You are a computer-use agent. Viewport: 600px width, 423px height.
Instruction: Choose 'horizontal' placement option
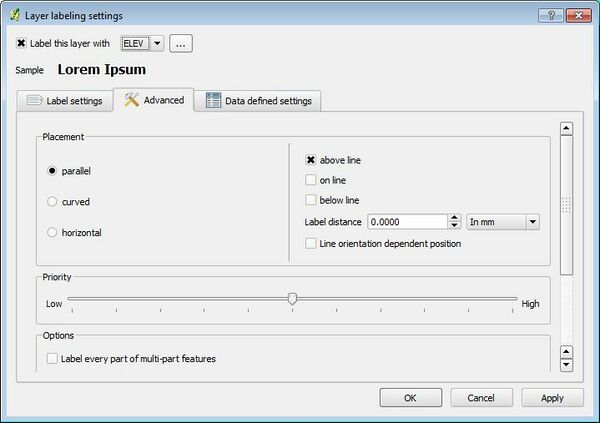coord(52,233)
